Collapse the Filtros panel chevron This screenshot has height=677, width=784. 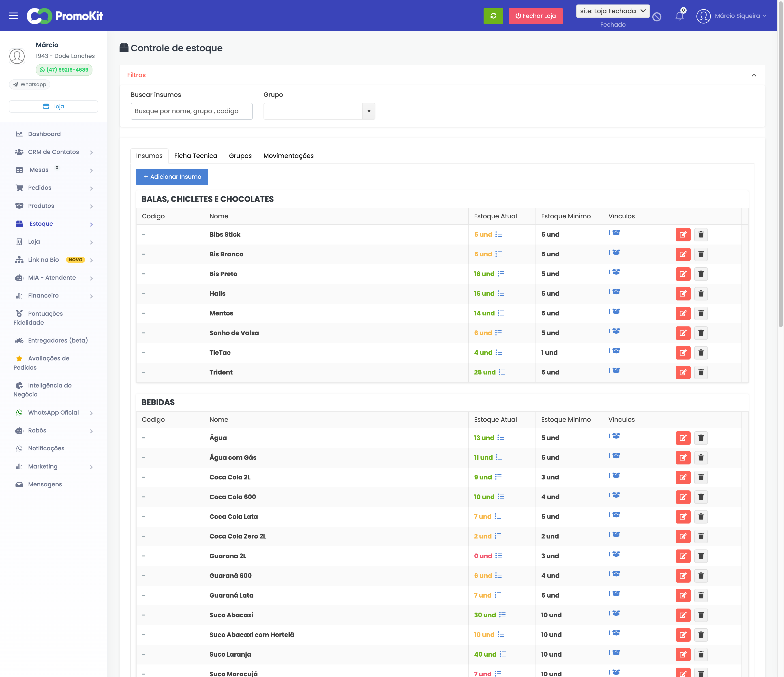pyautogui.click(x=754, y=75)
